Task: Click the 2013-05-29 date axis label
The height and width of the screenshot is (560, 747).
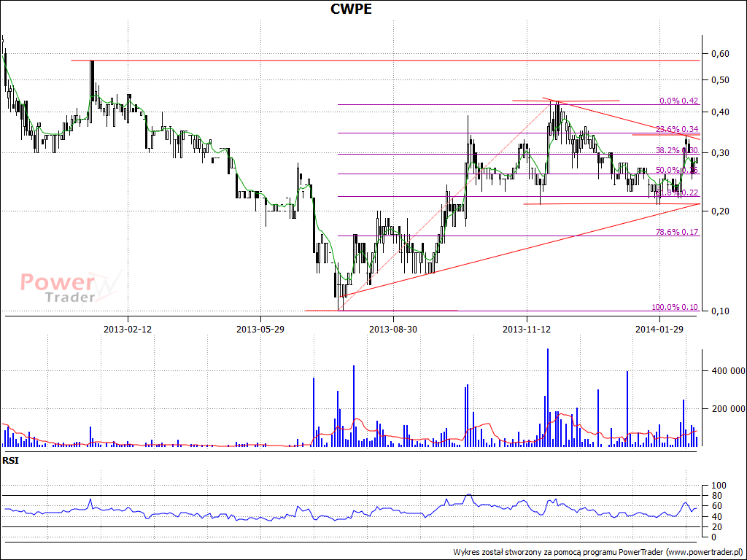Action: (260, 329)
